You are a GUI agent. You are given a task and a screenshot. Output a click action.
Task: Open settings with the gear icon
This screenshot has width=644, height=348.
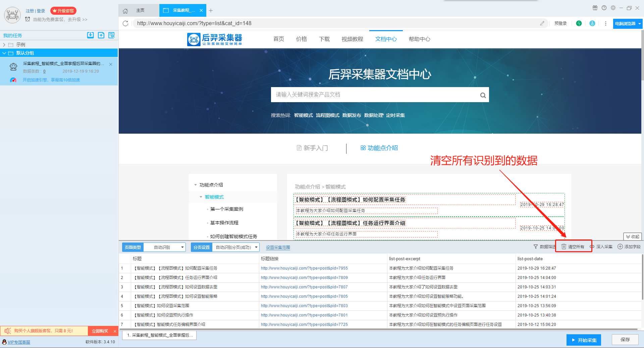click(613, 8)
